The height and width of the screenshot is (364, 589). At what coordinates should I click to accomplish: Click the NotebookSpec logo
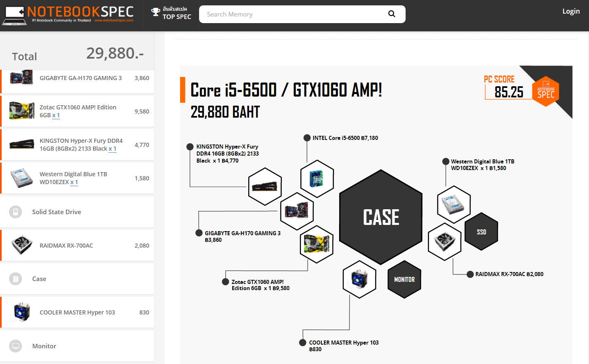tap(68, 15)
